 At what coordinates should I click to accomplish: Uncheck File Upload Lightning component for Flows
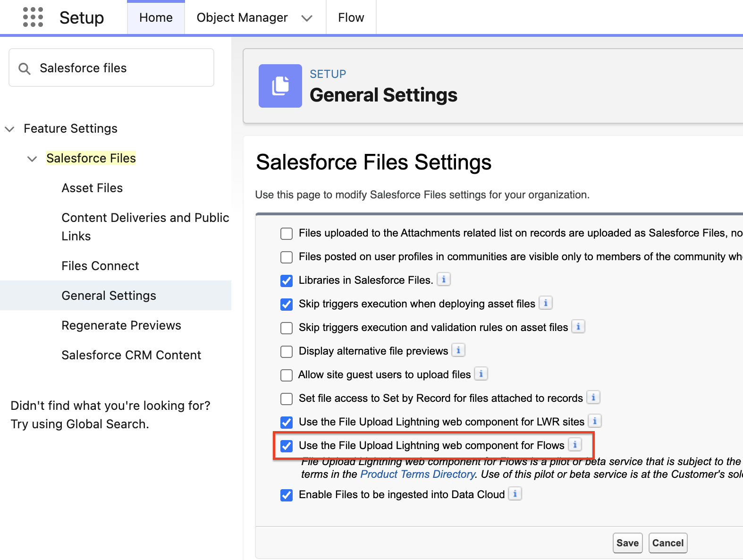(x=287, y=446)
